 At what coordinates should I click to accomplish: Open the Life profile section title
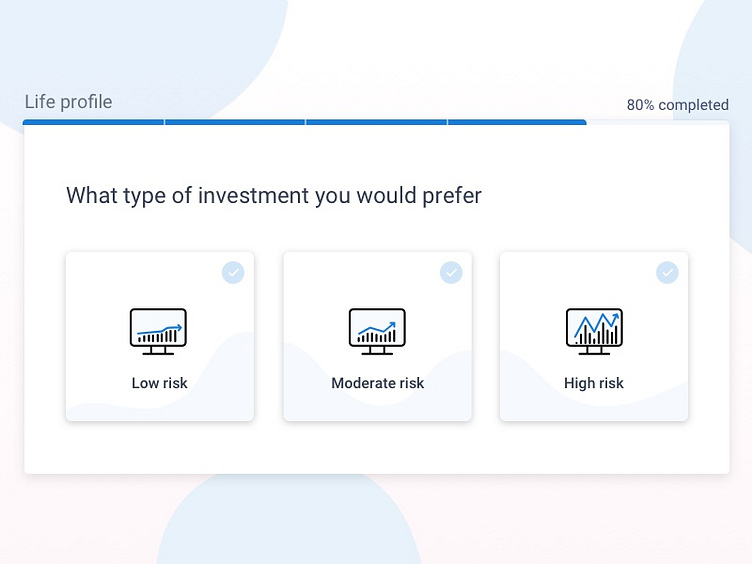click(68, 102)
